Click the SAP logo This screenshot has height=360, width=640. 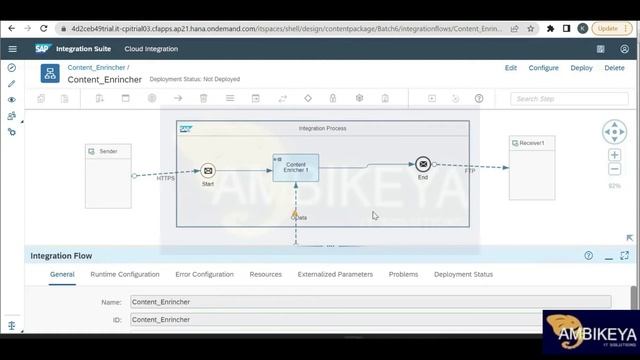pos(43,49)
